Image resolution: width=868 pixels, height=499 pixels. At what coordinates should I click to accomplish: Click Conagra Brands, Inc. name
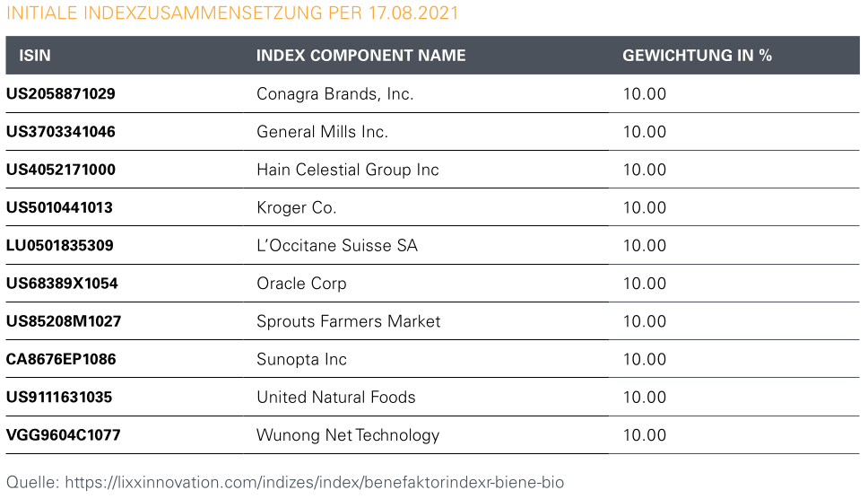334,93
